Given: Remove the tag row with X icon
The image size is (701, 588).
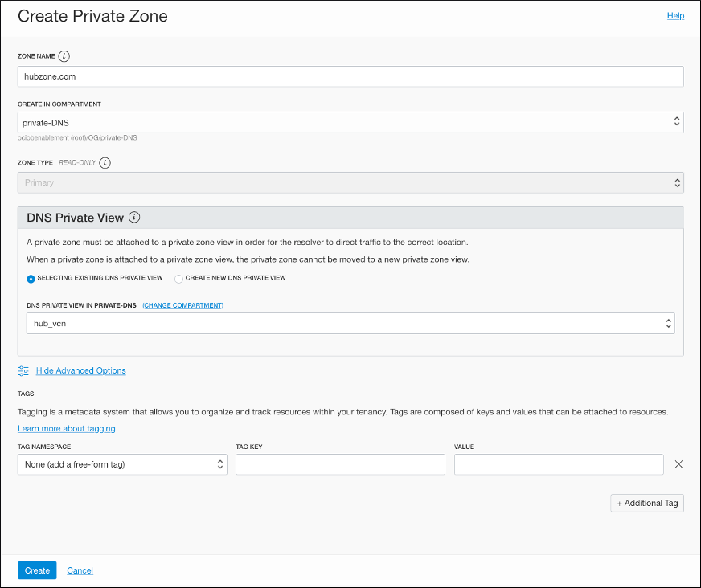Looking at the screenshot, I should [678, 464].
